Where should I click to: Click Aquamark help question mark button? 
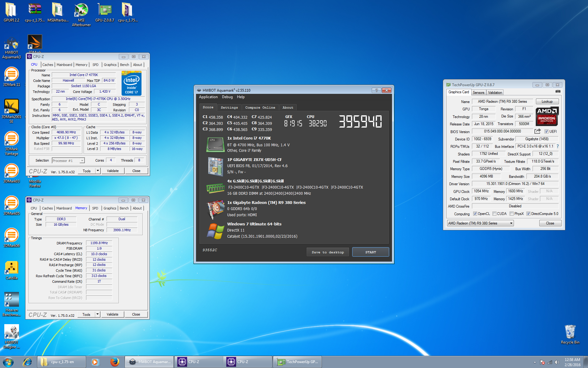tap(376, 90)
